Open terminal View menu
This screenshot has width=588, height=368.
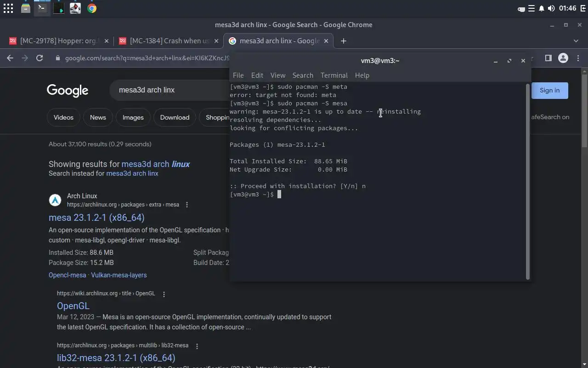(278, 75)
